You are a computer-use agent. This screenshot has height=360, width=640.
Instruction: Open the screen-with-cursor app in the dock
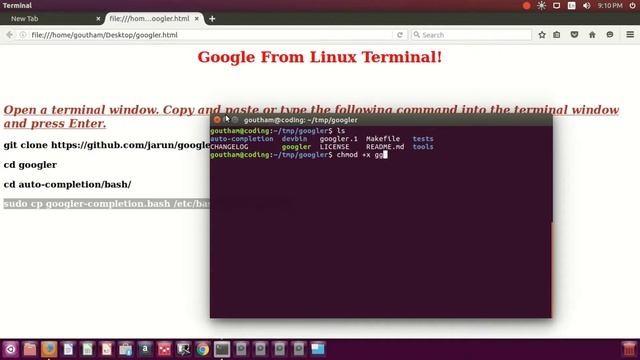click(x=183, y=349)
